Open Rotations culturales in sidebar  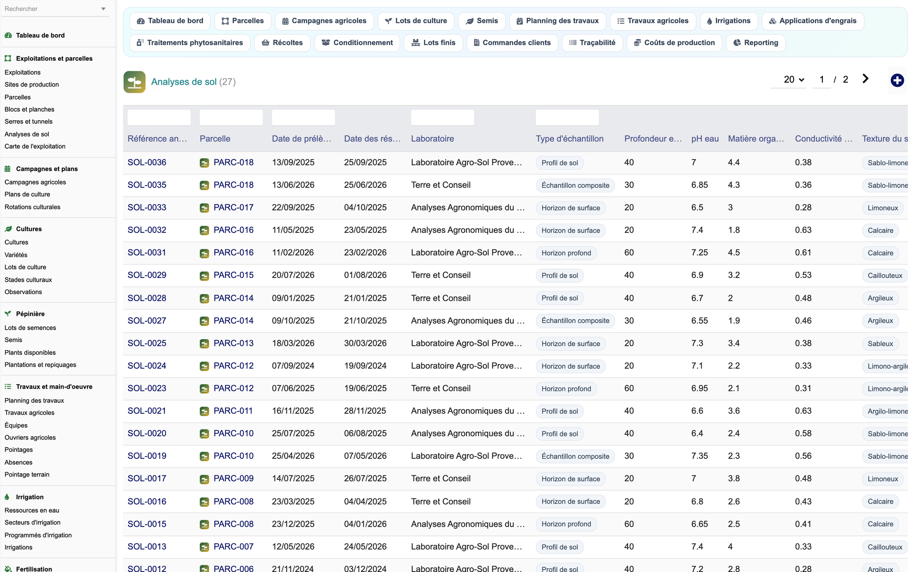click(x=32, y=207)
